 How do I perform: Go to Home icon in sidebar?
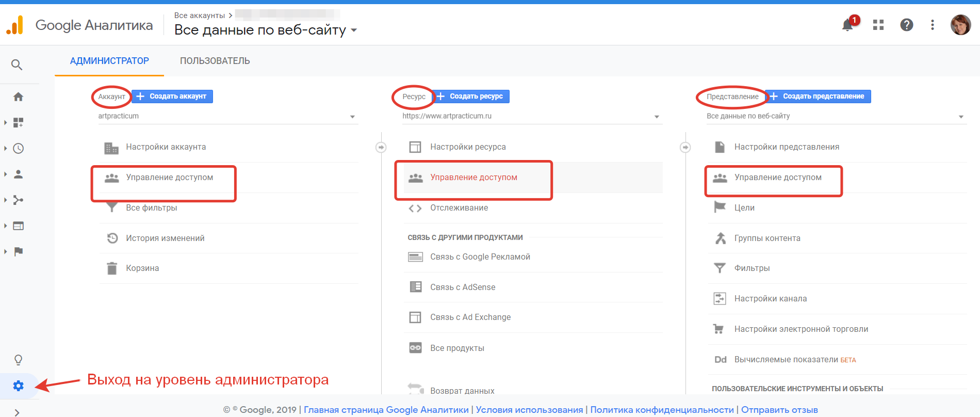tap(19, 97)
